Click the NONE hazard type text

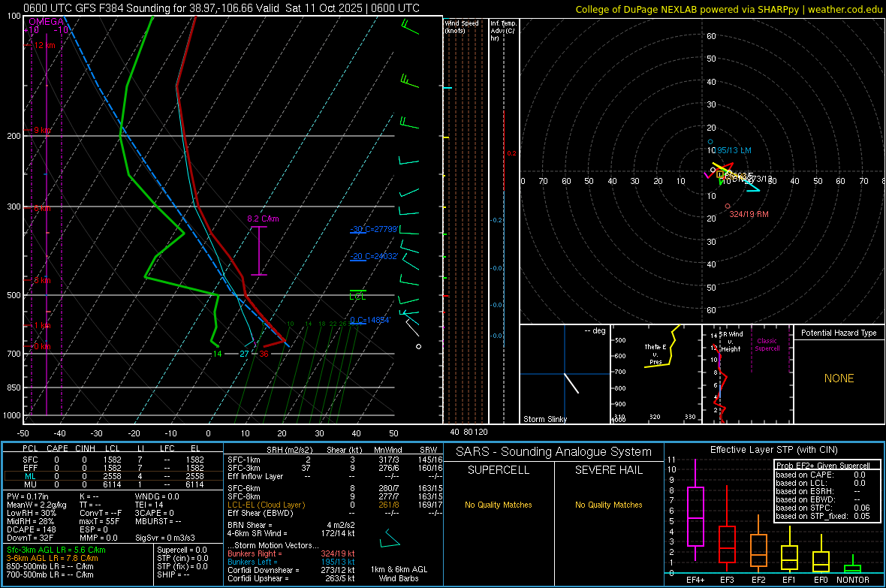tap(839, 378)
